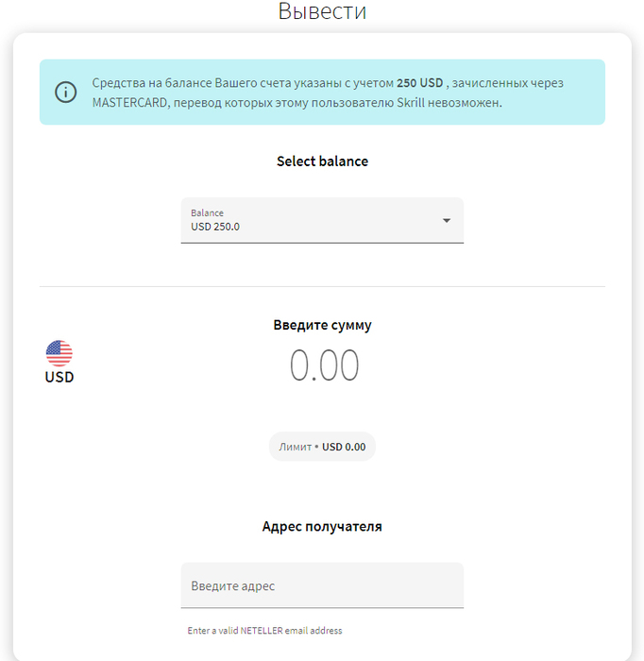Click the US flag currency icon
Image resolution: width=644 pixels, height=661 pixels.
pos(59,353)
